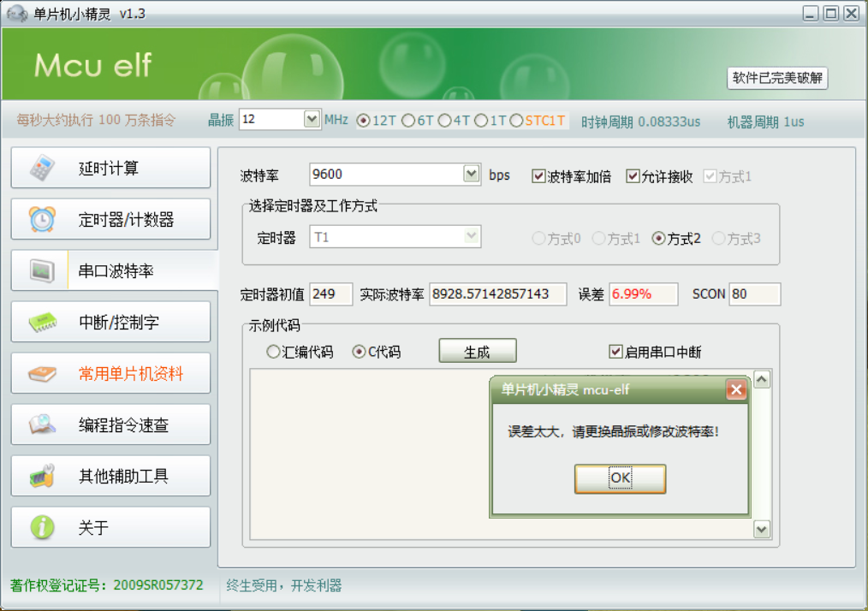Screen dimensions: 868x611
Task: Choose C代码 radio option
Action: click(x=359, y=352)
